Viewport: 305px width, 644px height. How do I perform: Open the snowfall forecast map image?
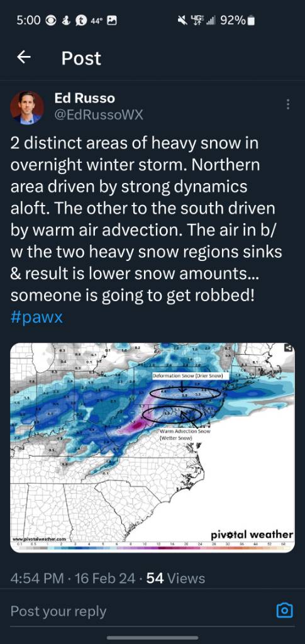coord(152,447)
